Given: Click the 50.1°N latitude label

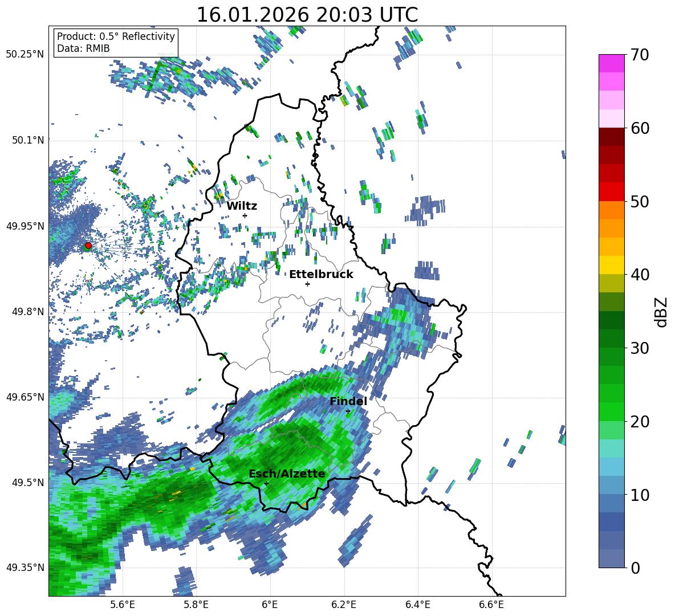Looking at the screenshot, I should coord(27,140).
